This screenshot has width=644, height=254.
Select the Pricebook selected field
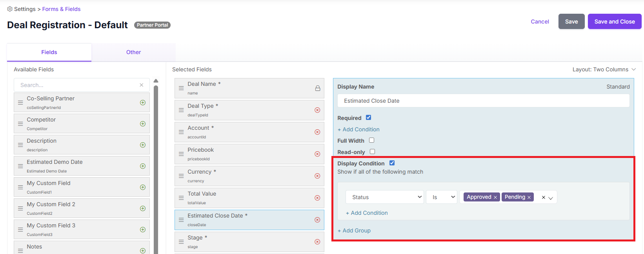pyautogui.click(x=249, y=154)
